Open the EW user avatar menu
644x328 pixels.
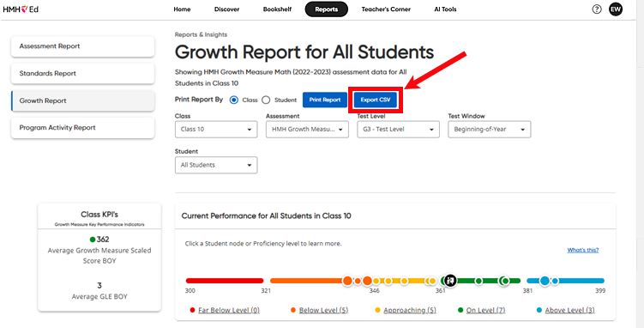coord(616,9)
